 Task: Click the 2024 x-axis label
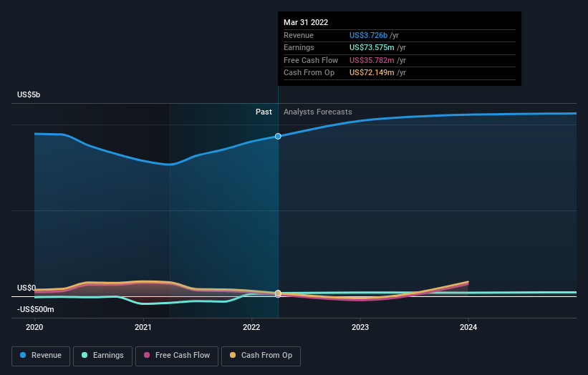click(468, 328)
